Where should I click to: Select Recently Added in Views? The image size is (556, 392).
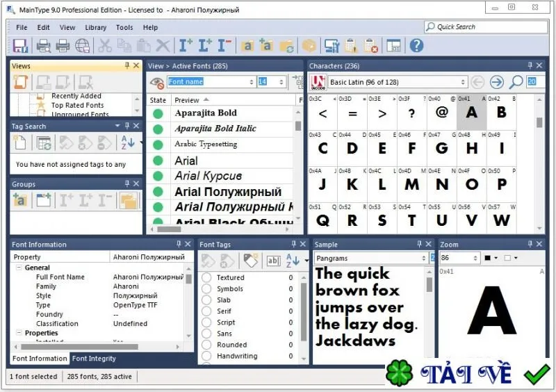(76, 96)
